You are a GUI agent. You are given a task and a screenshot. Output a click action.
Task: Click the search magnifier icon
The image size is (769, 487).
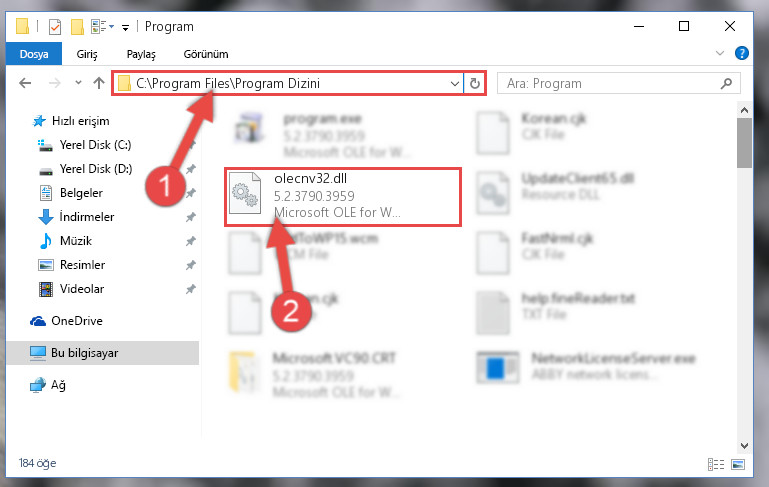click(x=726, y=83)
